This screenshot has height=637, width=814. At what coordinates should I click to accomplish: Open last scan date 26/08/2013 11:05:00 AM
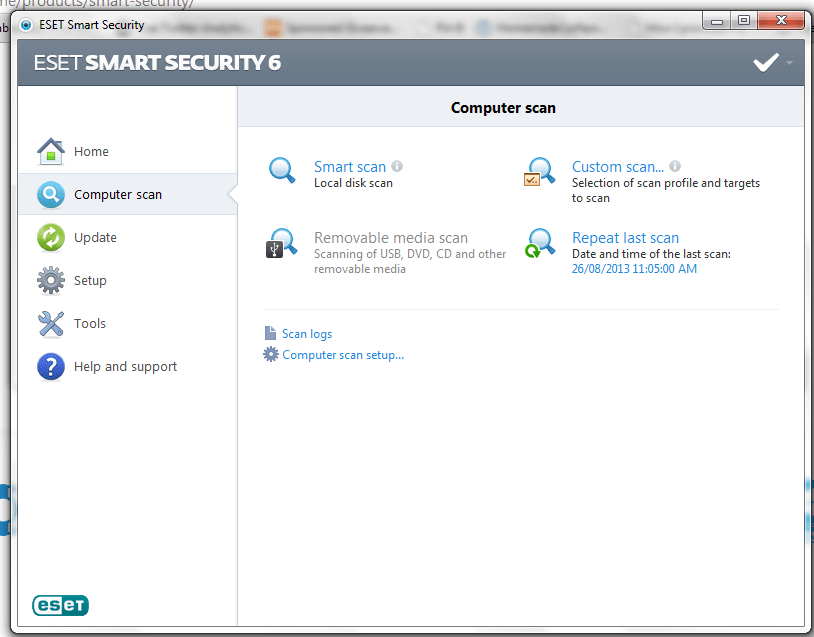click(634, 269)
